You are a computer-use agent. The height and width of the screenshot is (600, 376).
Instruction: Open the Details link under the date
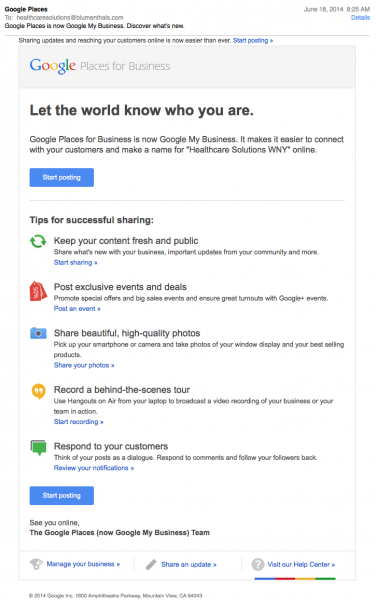coord(360,18)
